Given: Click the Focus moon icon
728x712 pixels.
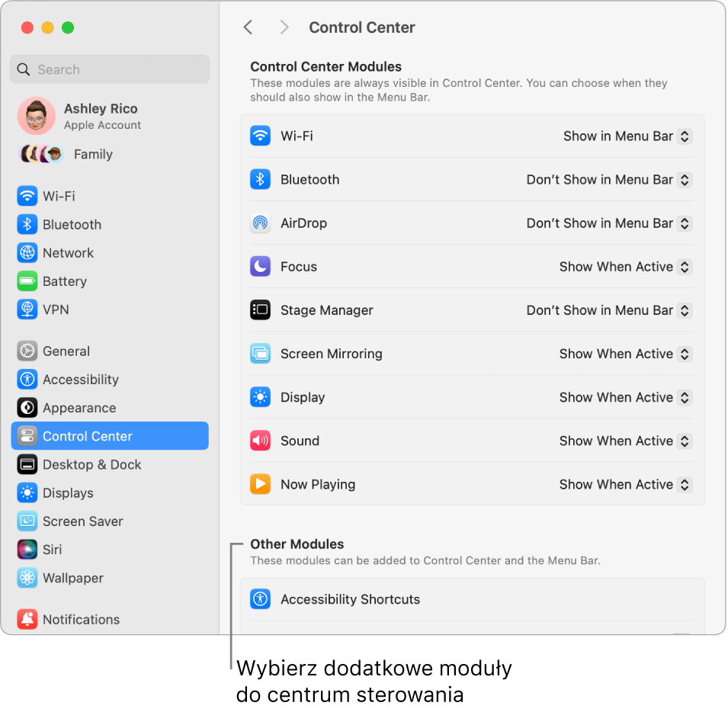Looking at the screenshot, I should 261,266.
